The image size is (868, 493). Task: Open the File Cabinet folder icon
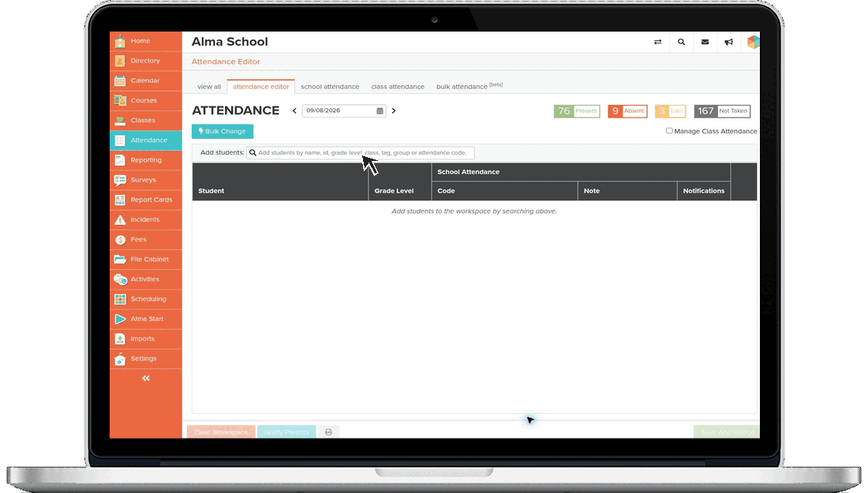click(120, 260)
